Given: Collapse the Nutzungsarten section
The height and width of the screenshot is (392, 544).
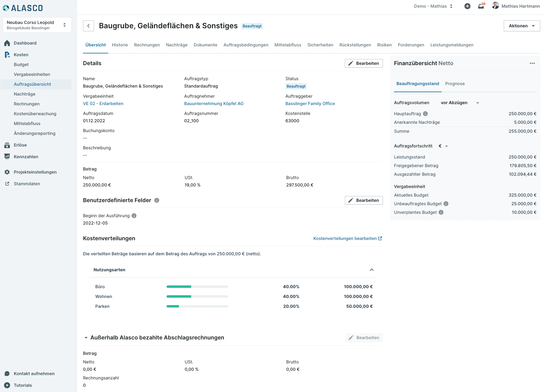Looking at the screenshot, I should 372,270.
